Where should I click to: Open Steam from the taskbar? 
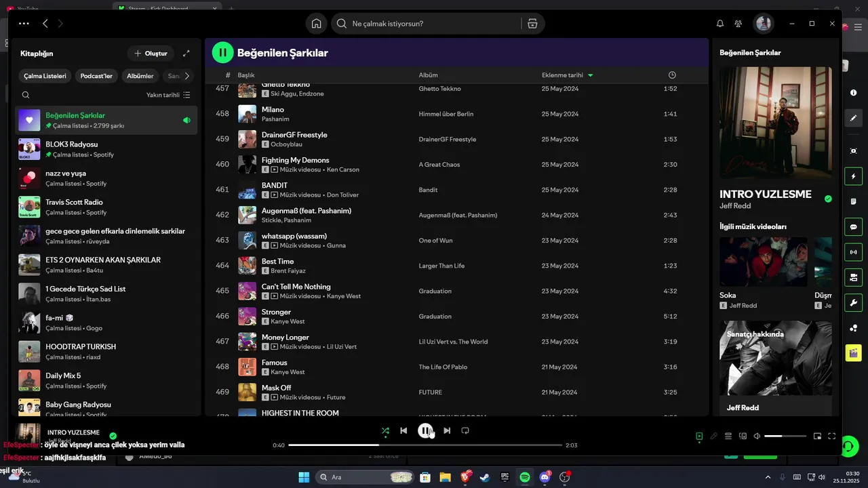(484, 477)
